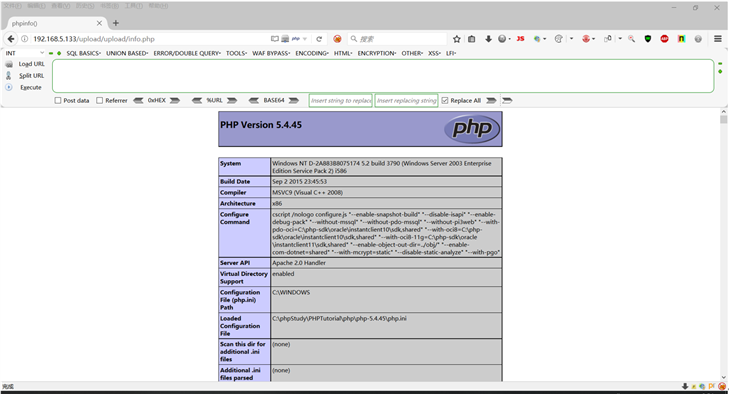Open a new tab with plus button

pos(116,23)
